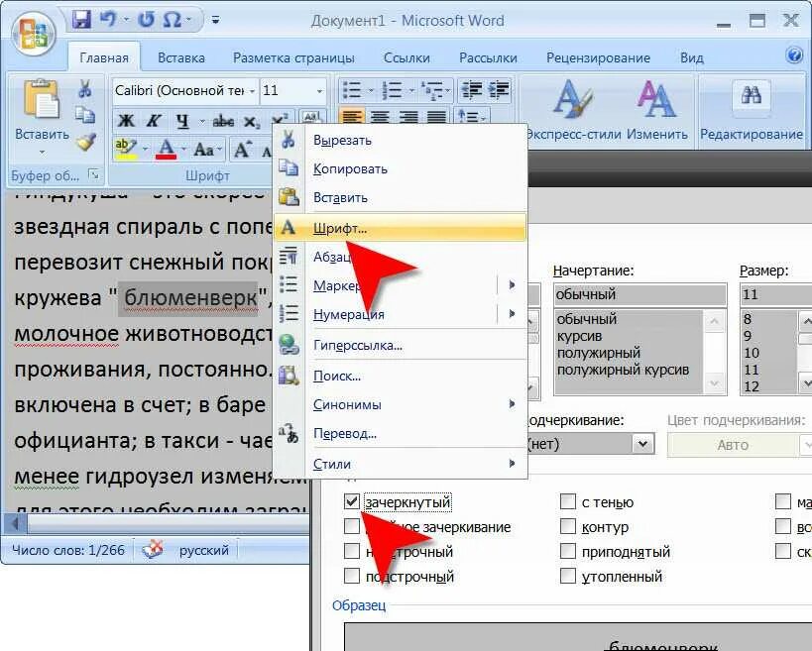Open the Экспресс-стили gallery
Image resolution: width=812 pixels, height=651 pixels.
(x=573, y=111)
